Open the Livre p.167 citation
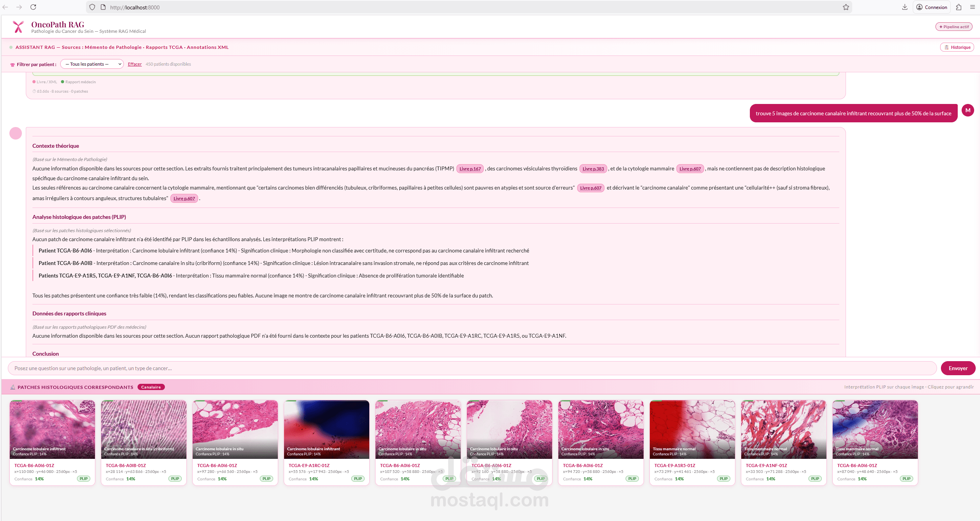The height and width of the screenshot is (521, 980). [x=470, y=169]
